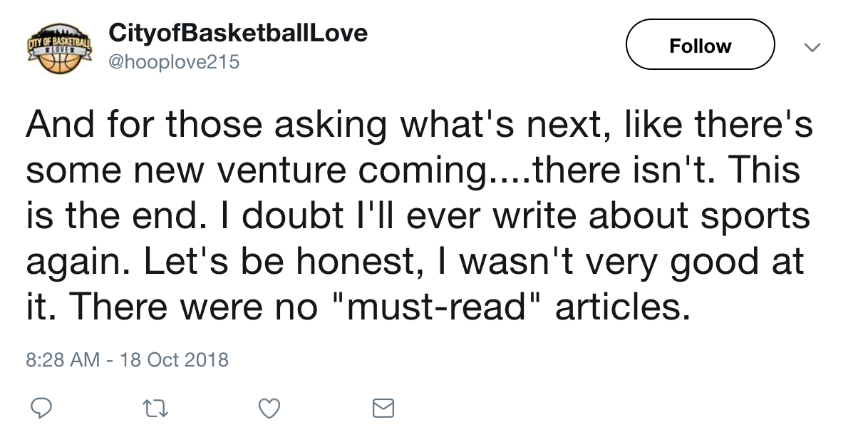Click the @hooplove215 handle
The image size is (868, 445).
point(173,63)
